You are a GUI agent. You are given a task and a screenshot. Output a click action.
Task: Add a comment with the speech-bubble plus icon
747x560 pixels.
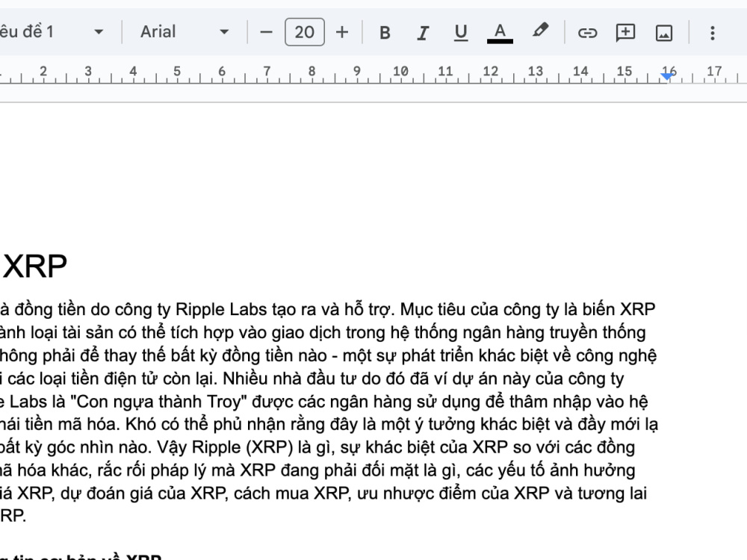click(x=625, y=32)
